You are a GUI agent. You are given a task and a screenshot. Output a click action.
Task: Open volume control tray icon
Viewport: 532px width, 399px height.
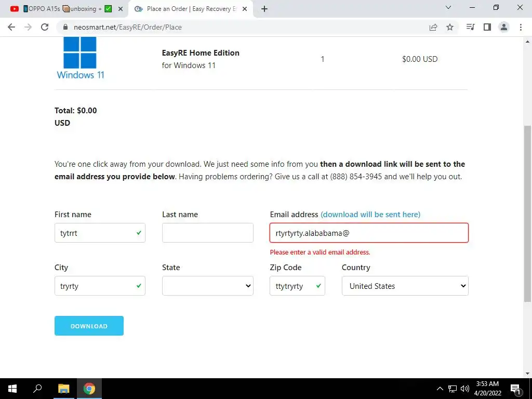pyautogui.click(x=465, y=389)
